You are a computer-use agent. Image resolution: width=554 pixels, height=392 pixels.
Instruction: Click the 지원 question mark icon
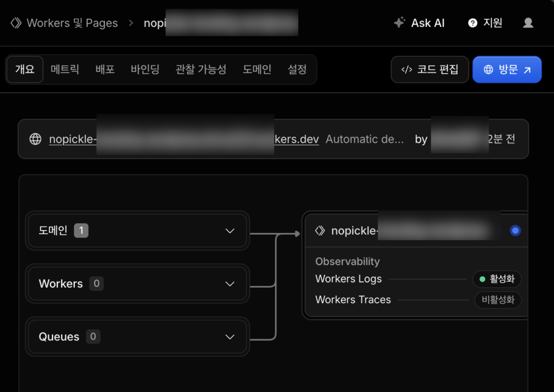[472, 23]
